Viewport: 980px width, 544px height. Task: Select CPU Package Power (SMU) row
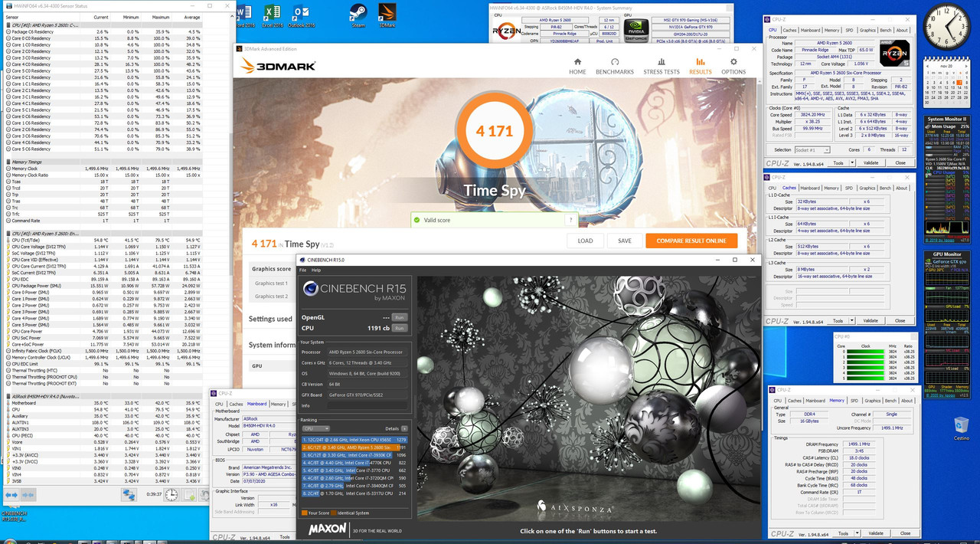point(104,285)
